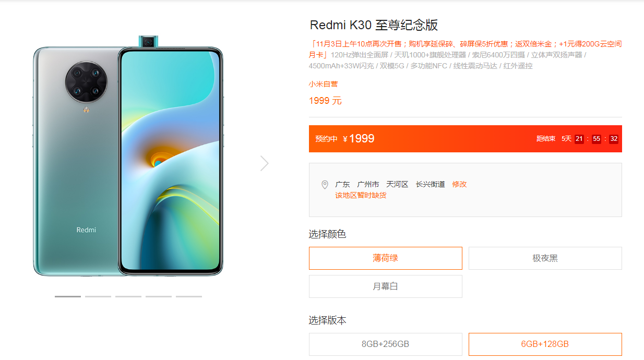The image size is (644, 360).
Task: Click the location pin icon
Action: (x=325, y=185)
